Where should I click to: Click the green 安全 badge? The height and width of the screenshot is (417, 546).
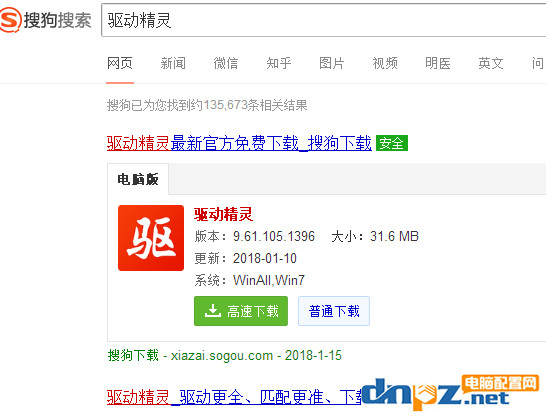click(x=392, y=143)
